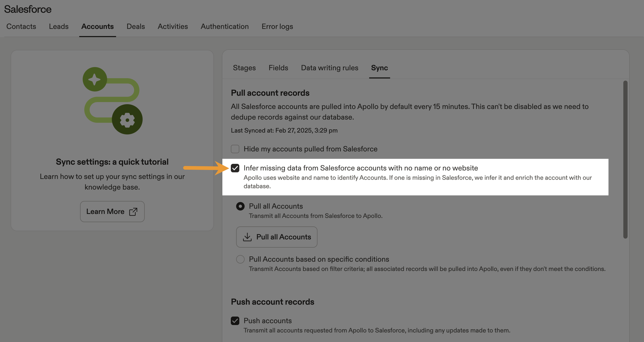View the Error logs tab

(x=277, y=27)
